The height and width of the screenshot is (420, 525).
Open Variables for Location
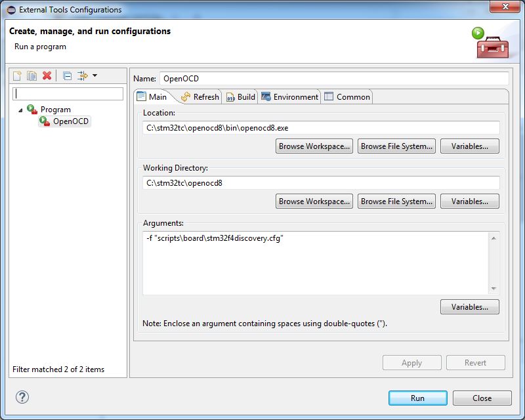coord(469,146)
